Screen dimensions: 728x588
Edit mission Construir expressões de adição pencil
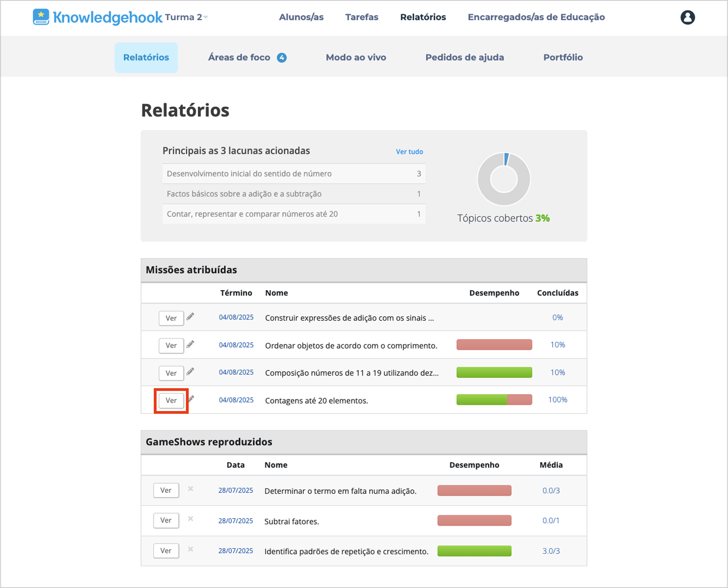(x=190, y=316)
